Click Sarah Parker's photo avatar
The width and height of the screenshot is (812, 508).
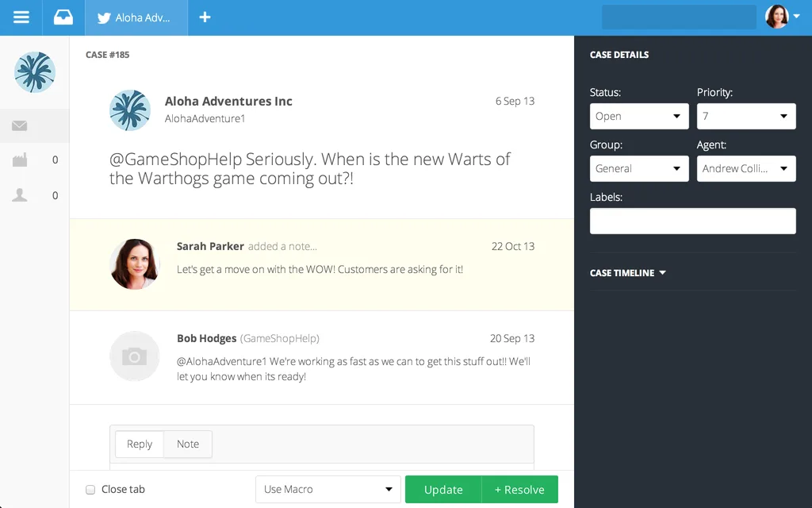(x=135, y=264)
